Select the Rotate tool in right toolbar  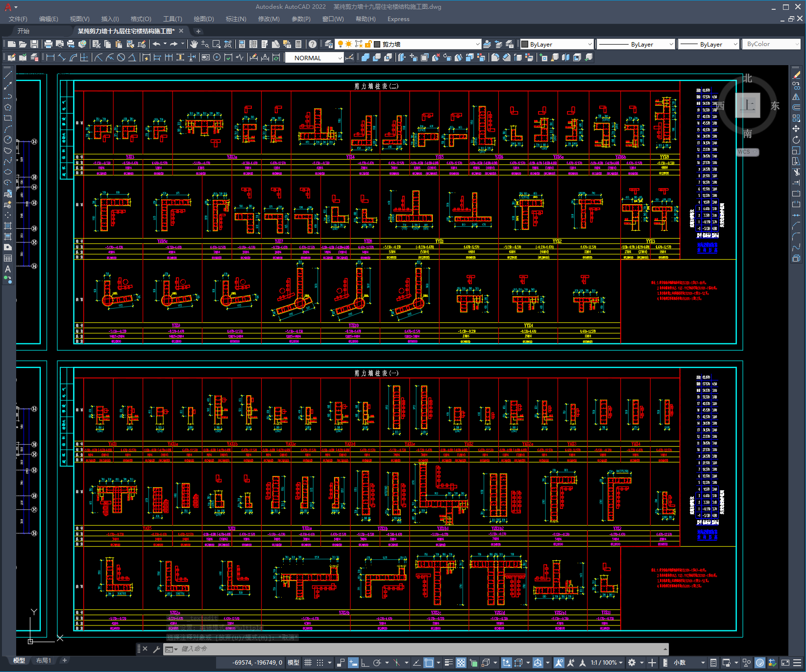point(796,140)
